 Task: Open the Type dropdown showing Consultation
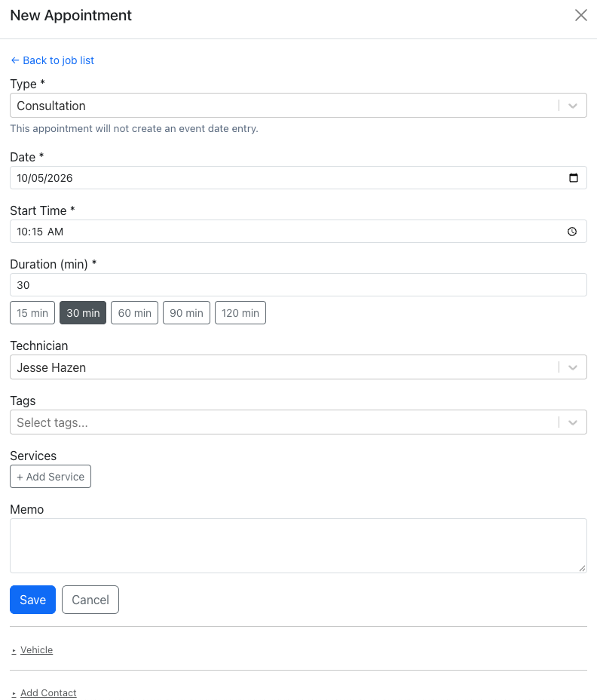coord(298,106)
